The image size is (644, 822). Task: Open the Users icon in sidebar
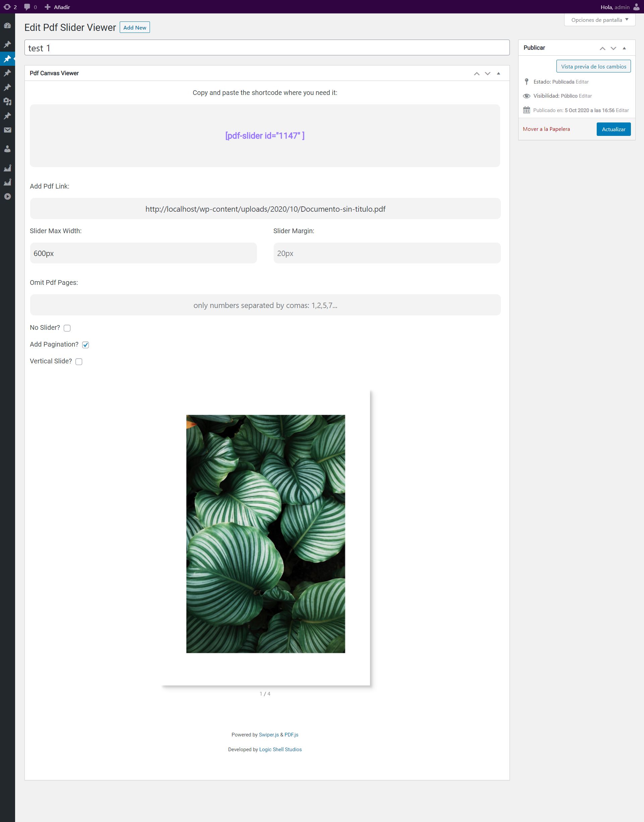click(x=7, y=149)
